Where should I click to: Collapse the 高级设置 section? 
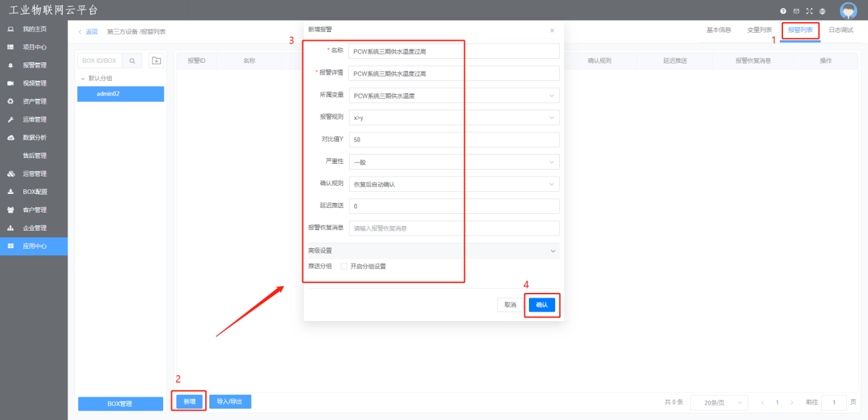pyautogui.click(x=552, y=251)
